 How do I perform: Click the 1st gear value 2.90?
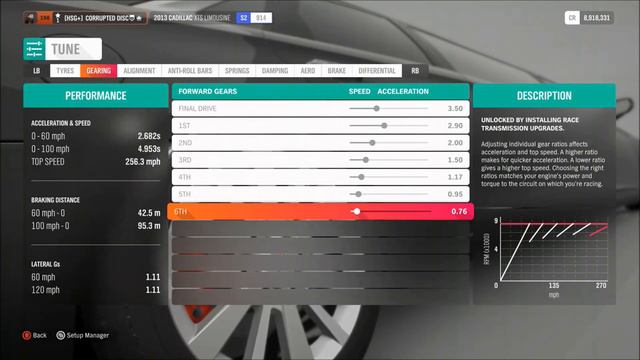click(x=455, y=126)
